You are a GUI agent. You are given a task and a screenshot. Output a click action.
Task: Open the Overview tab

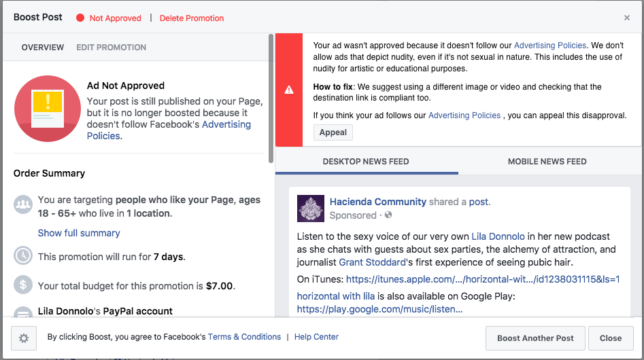(43, 47)
